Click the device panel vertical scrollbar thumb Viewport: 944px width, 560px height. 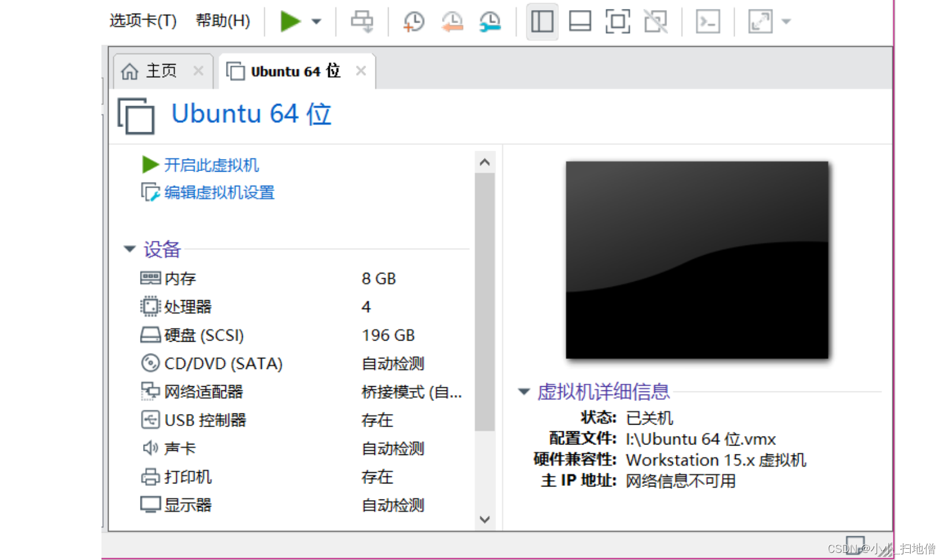coord(485,301)
